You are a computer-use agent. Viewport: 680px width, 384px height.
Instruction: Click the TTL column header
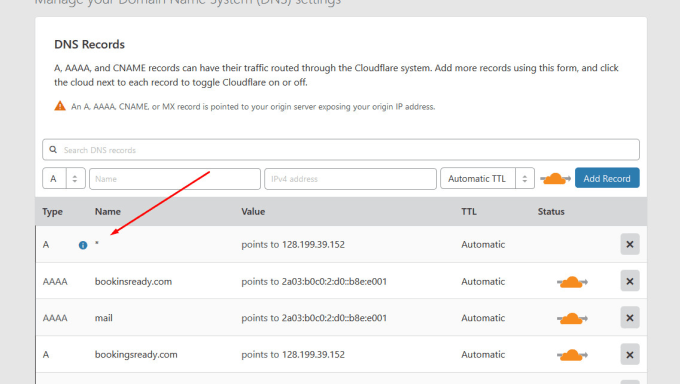pyautogui.click(x=469, y=212)
